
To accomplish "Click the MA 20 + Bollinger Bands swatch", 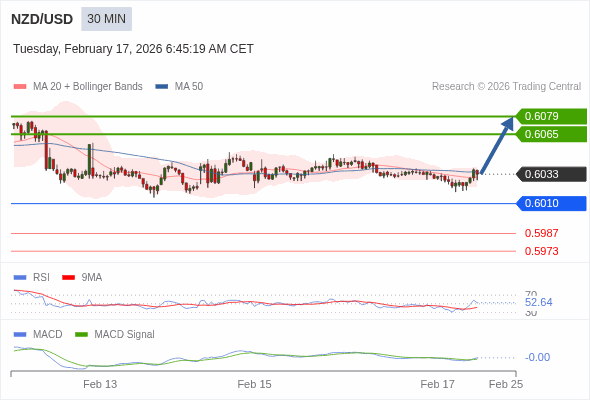I will click(x=20, y=87).
